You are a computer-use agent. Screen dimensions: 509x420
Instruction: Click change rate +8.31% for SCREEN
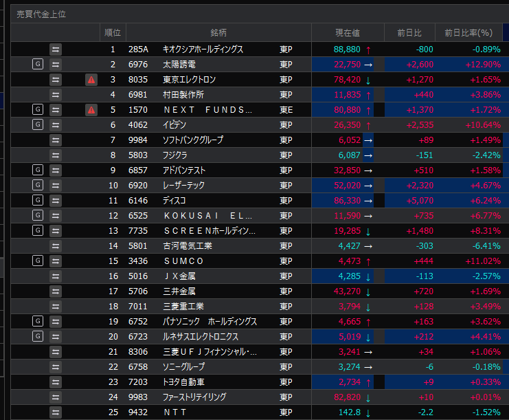[x=486, y=231]
